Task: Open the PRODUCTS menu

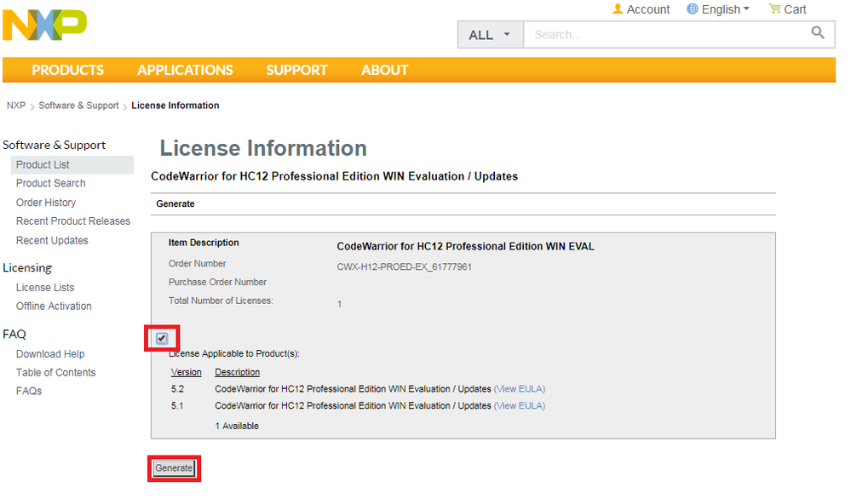Action: tap(67, 70)
